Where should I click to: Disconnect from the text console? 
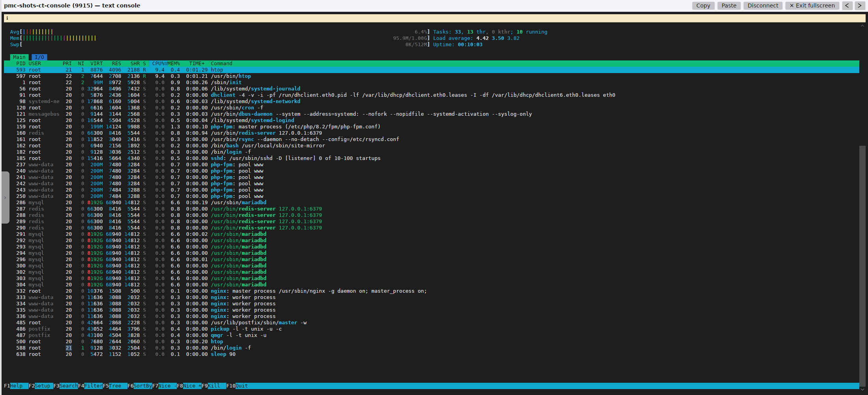[x=763, y=6]
